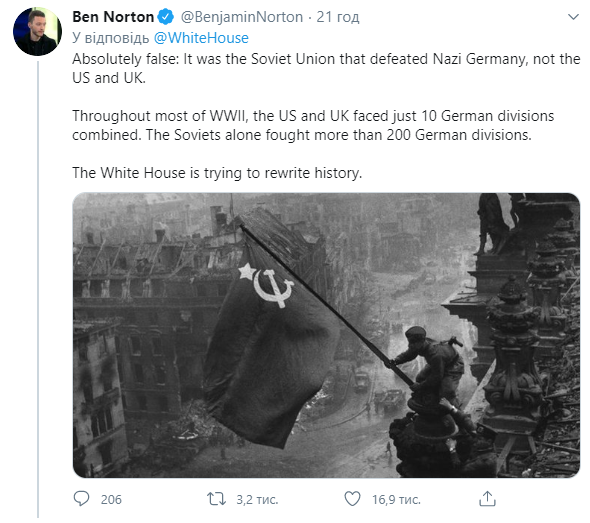Click the 206 replies count
This screenshot has height=523, width=590.
coord(111,500)
